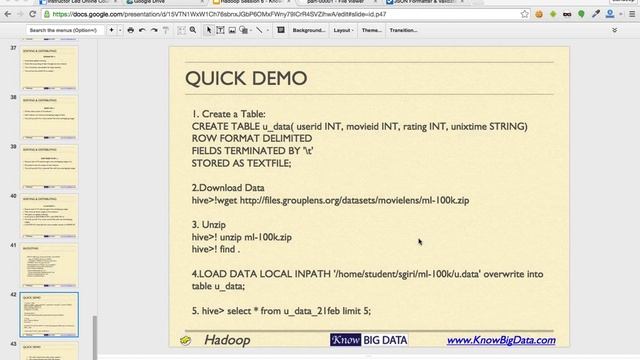Open the www.KnowBigData.com link
Viewport: 640px width, 360px height.
pos(501,340)
